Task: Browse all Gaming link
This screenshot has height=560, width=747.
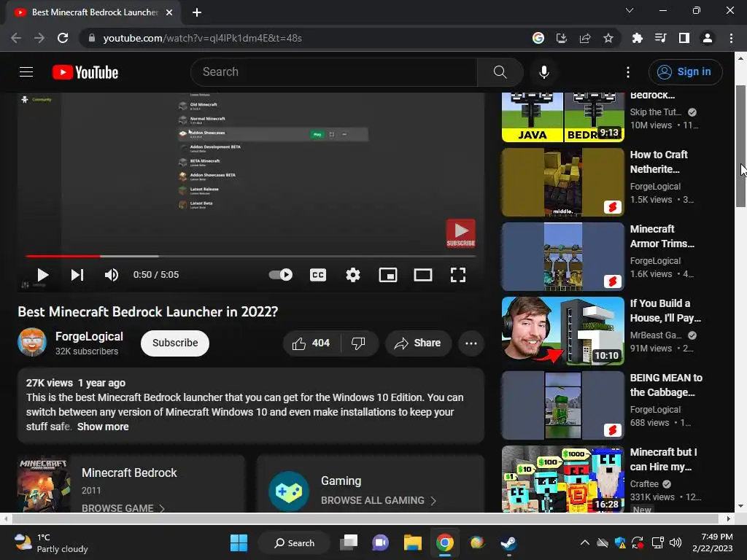Action: tap(379, 500)
